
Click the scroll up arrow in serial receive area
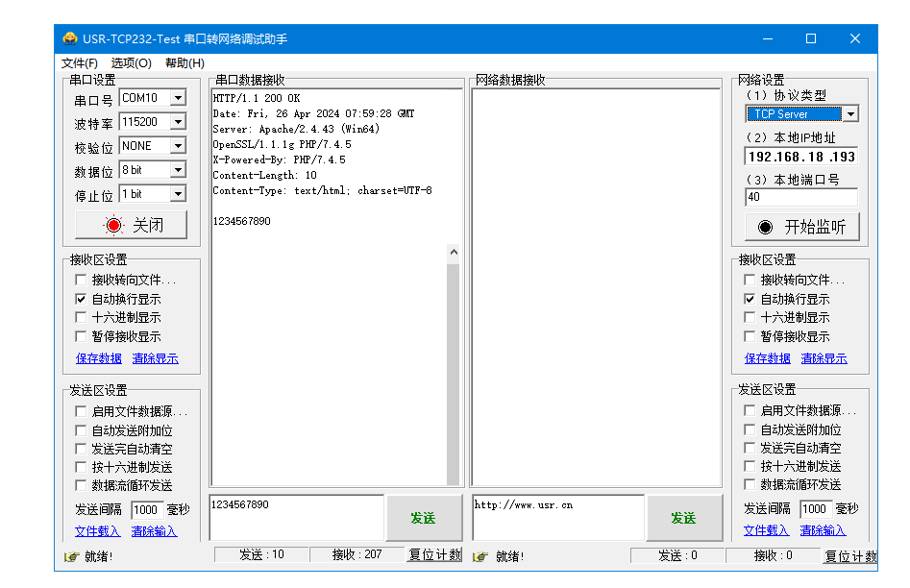click(x=454, y=254)
